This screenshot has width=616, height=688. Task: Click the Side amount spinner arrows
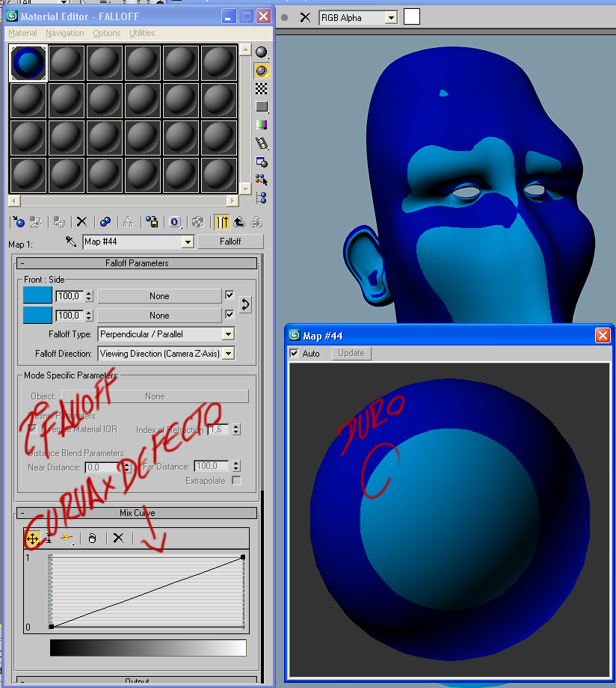pyautogui.click(x=89, y=316)
